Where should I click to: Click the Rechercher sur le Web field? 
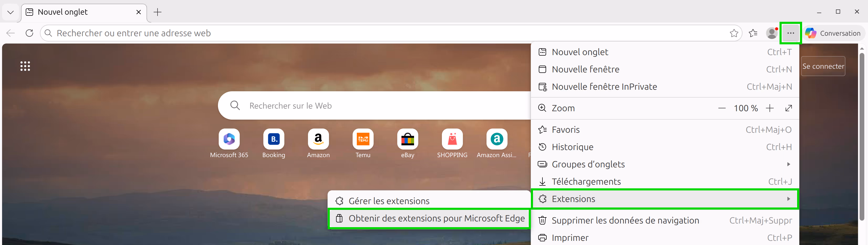371,106
